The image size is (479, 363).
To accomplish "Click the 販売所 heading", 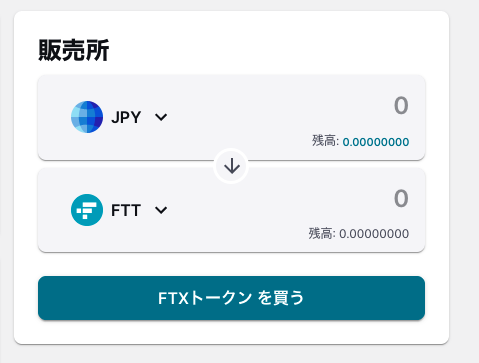I will [x=74, y=50].
